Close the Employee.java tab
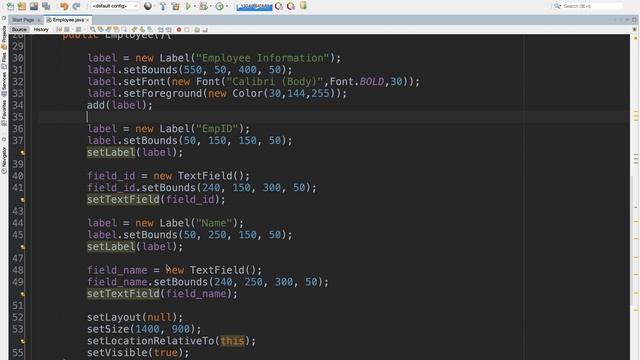 [87, 20]
